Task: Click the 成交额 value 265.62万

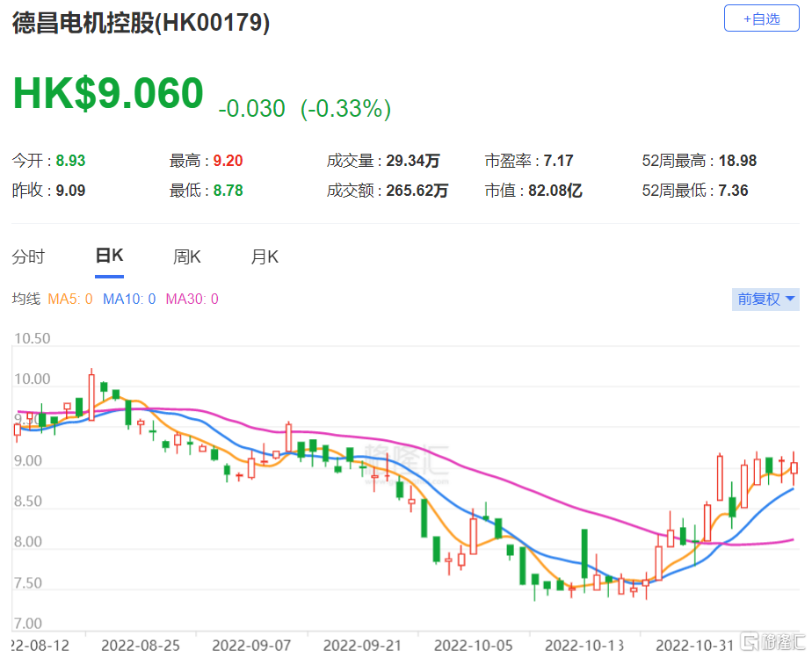Action: (417, 191)
